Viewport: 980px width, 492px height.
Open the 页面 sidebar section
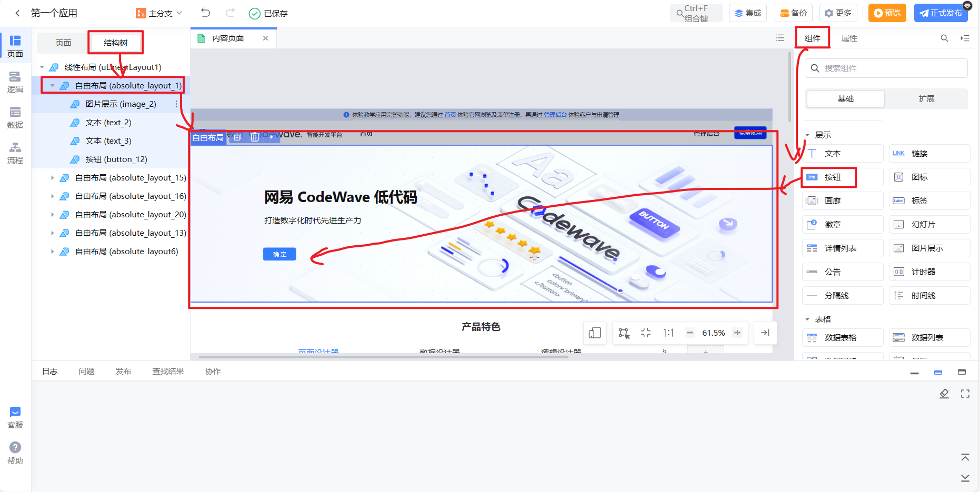[x=15, y=46]
